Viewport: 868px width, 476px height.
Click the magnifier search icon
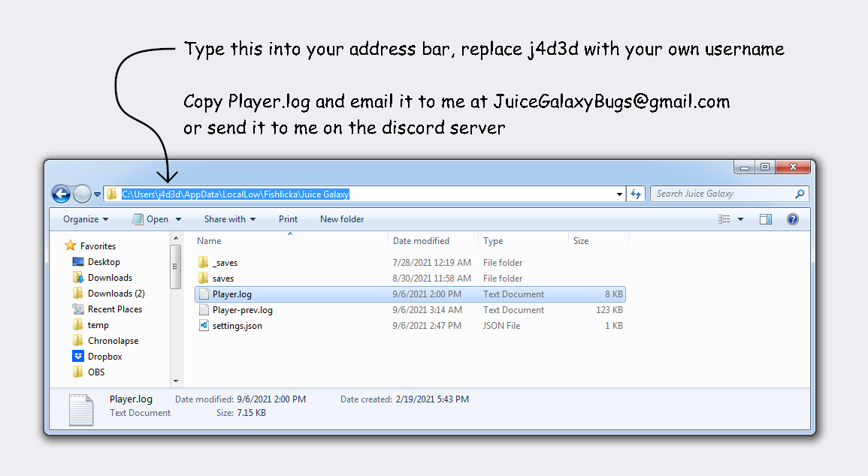point(800,194)
